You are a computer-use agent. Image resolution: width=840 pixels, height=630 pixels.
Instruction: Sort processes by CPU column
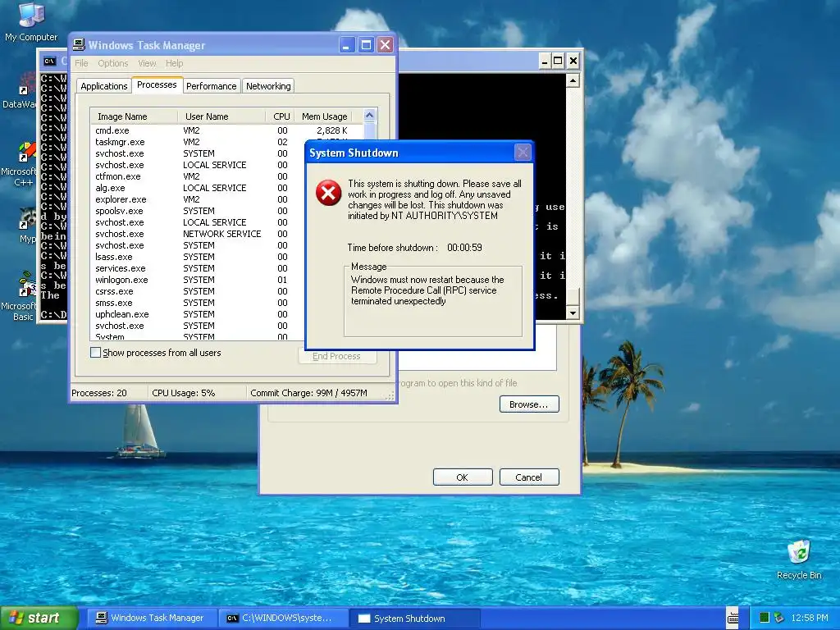click(281, 116)
